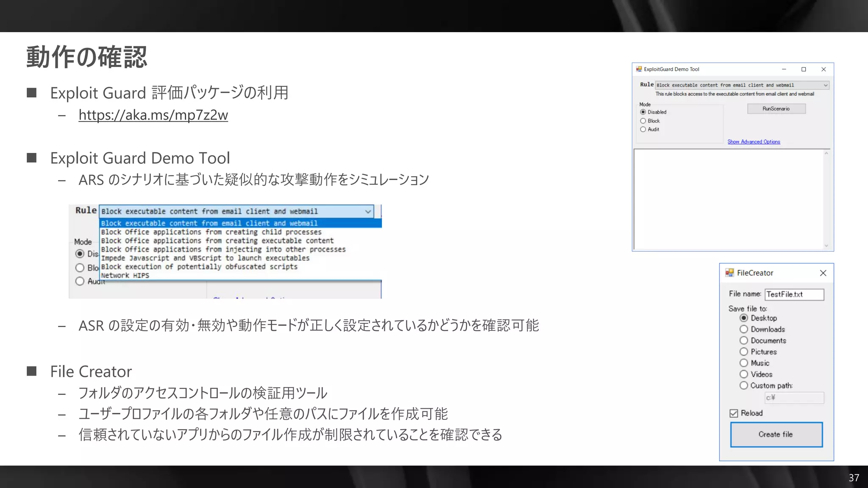Click the File name field containing TestFile.txt
The image size is (868, 488).
click(794, 294)
